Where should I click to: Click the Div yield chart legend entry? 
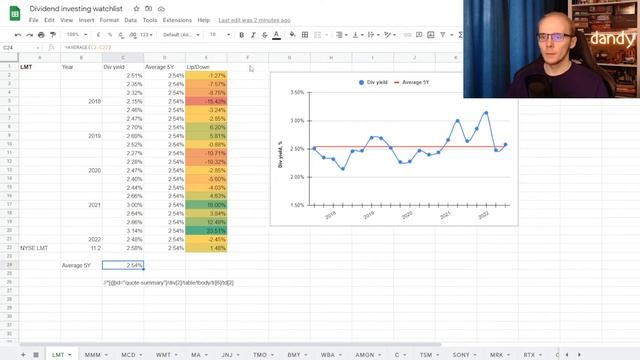(373, 82)
